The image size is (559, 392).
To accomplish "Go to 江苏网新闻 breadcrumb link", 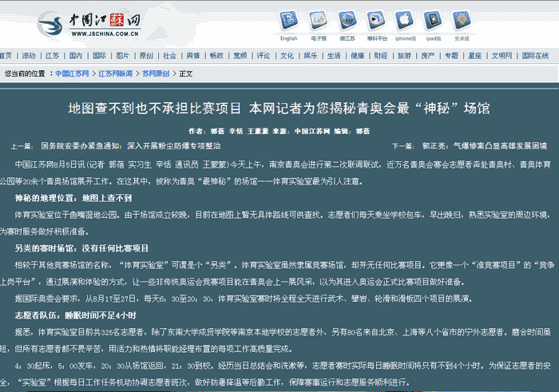I will pos(115,73).
